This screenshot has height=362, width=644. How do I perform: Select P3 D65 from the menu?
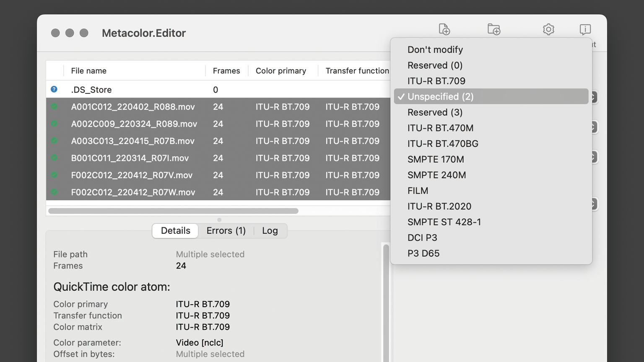click(x=423, y=253)
